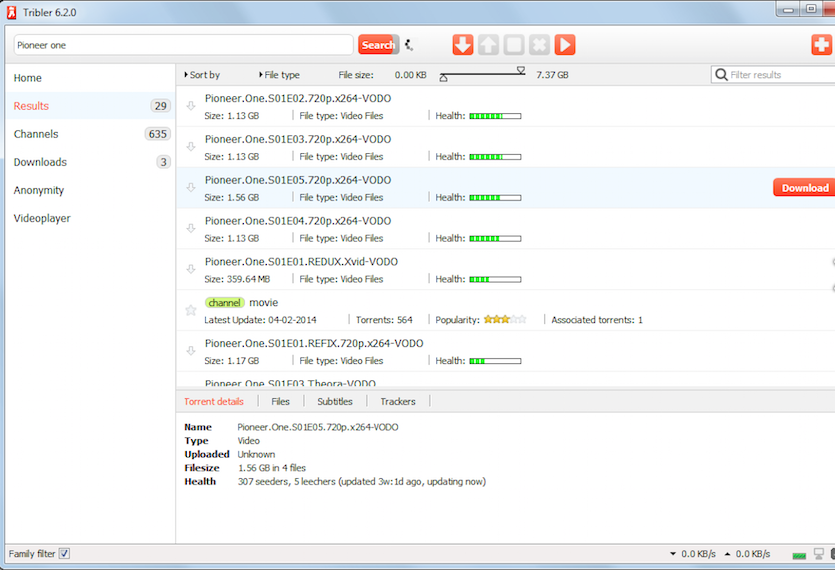This screenshot has width=835, height=570.
Task: Click the greyed upload arrow toolbar icon
Action: point(488,45)
